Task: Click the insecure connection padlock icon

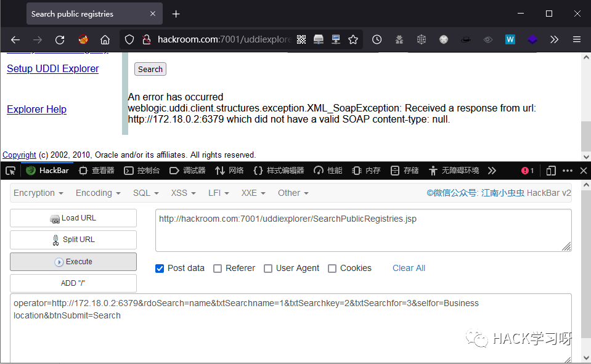Action: pyautogui.click(x=146, y=39)
